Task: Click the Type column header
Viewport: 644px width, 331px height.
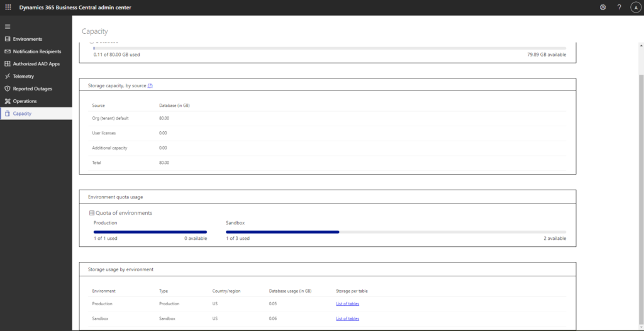Action: 164,291
